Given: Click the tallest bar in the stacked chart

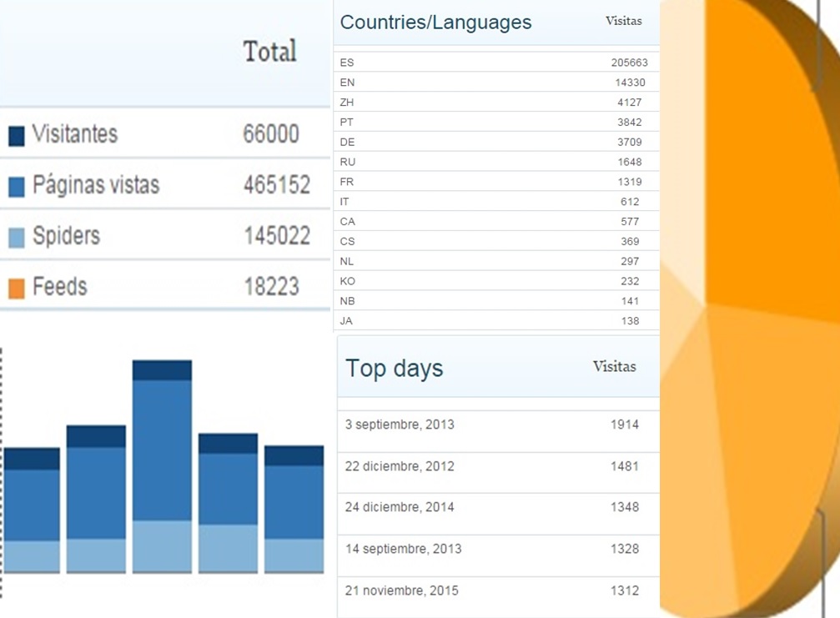Looking at the screenshot, I should (x=162, y=467).
